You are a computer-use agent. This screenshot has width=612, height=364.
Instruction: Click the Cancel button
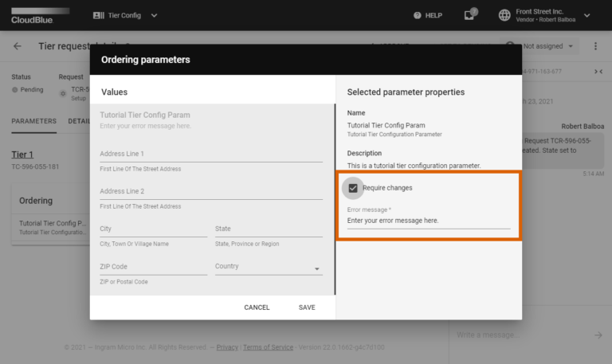(257, 307)
